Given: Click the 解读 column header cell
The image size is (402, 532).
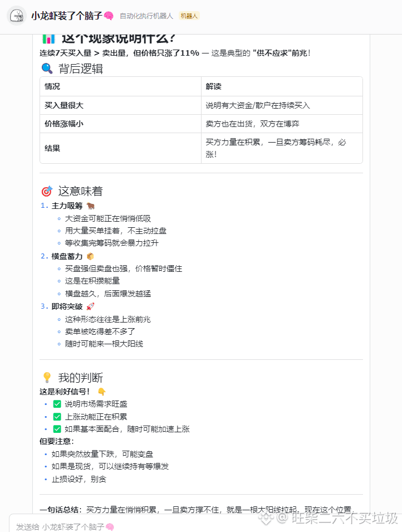Looking at the screenshot, I should (282, 87).
